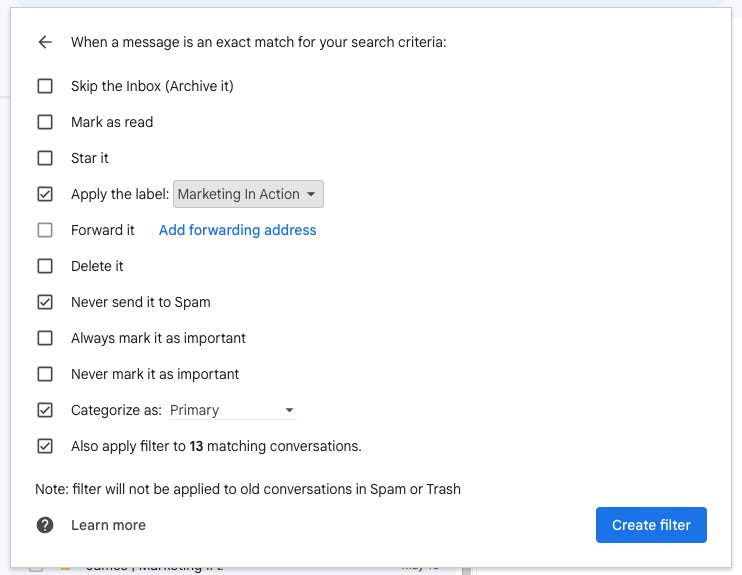Click the Create filter button
Screen dimensions: 742x575
pyautogui.click(x=651, y=525)
